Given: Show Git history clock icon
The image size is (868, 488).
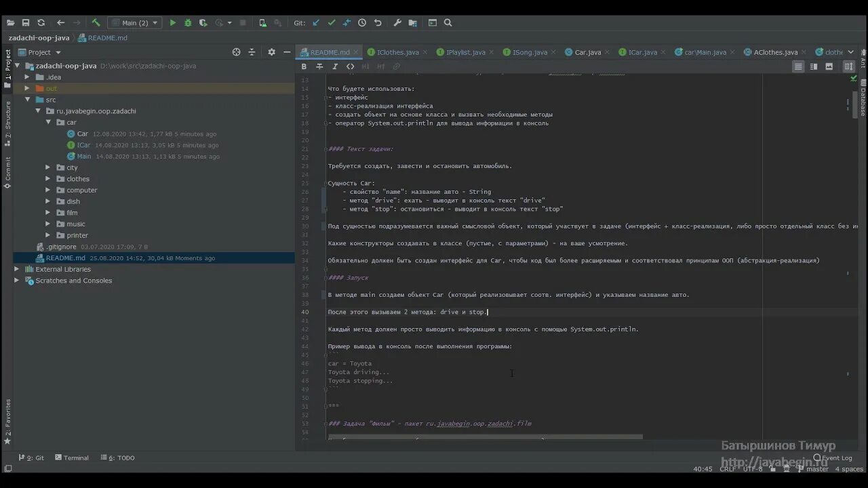Looking at the screenshot, I should (x=362, y=23).
